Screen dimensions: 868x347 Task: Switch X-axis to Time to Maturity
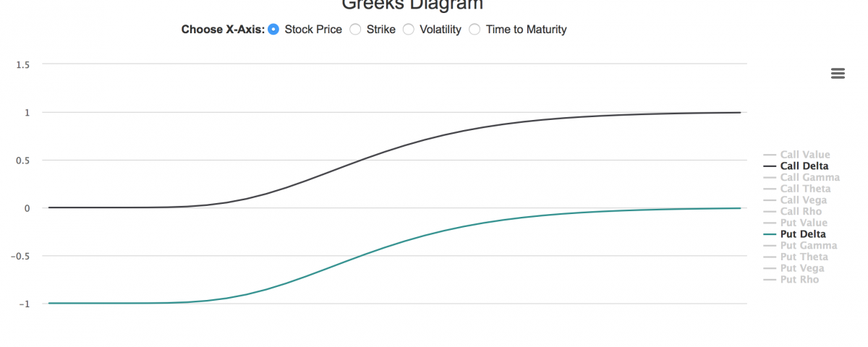pyautogui.click(x=475, y=30)
